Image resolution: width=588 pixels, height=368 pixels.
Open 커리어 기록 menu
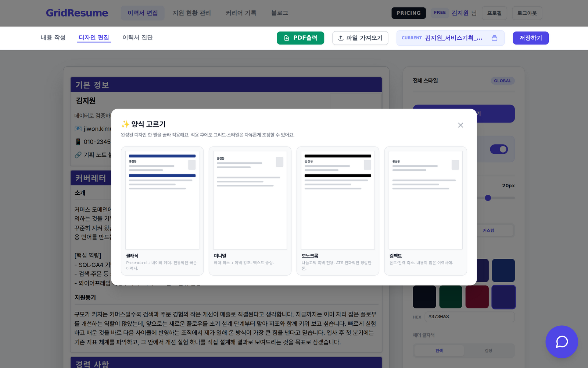point(241,13)
